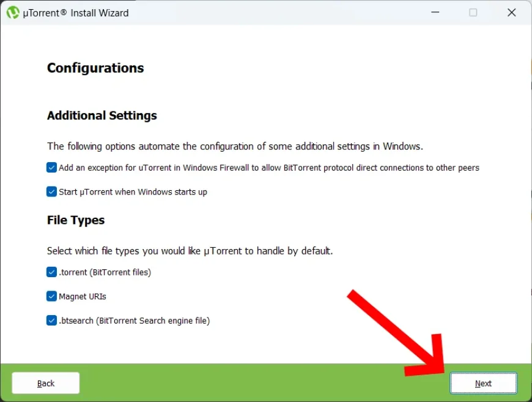Click the Additional Settings heading
532x402 pixels.
[102, 116]
